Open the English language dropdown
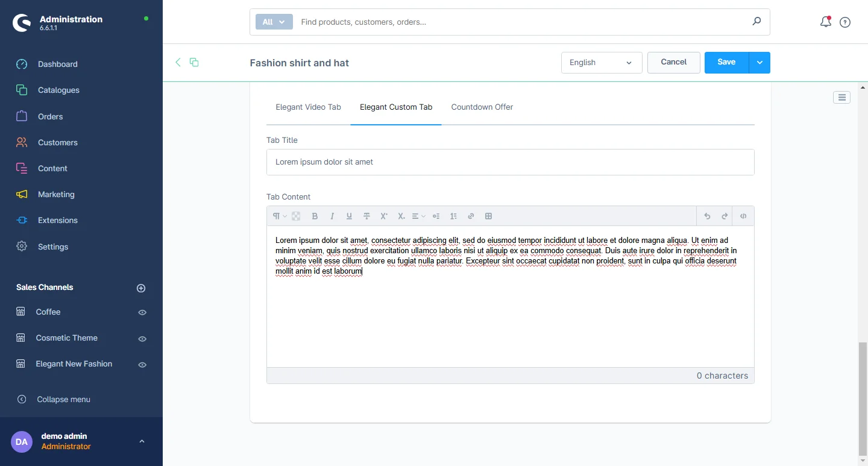The height and width of the screenshot is (466, 868). [x=601, y=63]
